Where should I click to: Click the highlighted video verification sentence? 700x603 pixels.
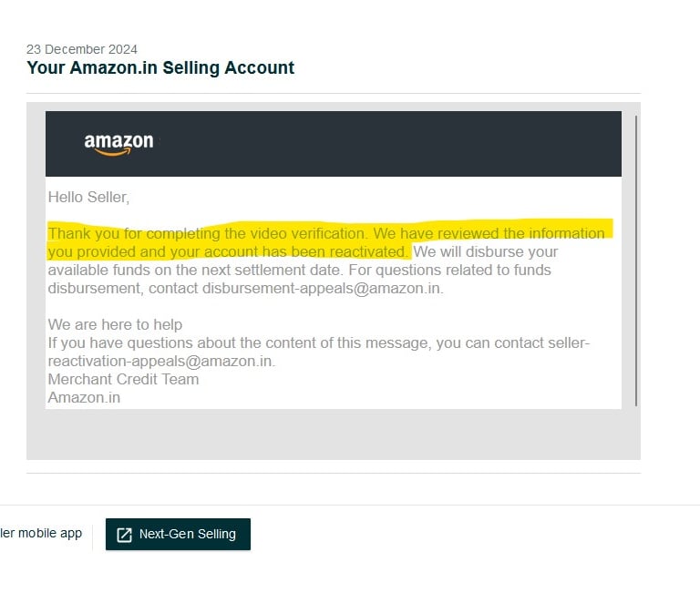point(326,242)
